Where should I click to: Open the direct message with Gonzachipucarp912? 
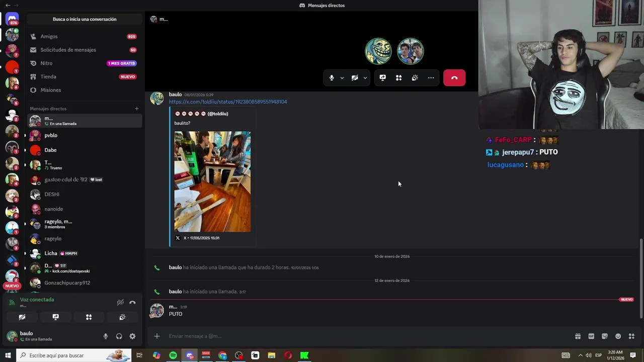[x=85, y=283]
